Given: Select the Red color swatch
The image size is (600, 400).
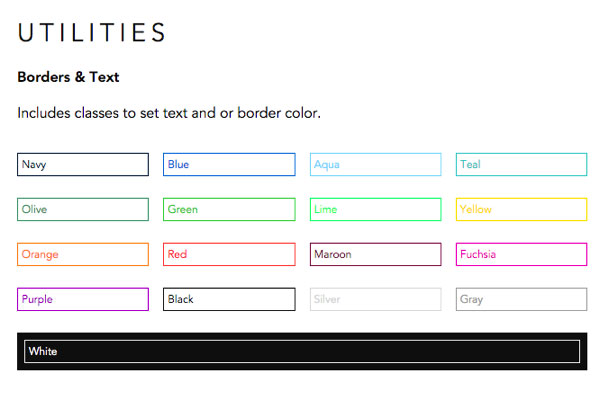Looking at the screenshot, I should 229,255.
